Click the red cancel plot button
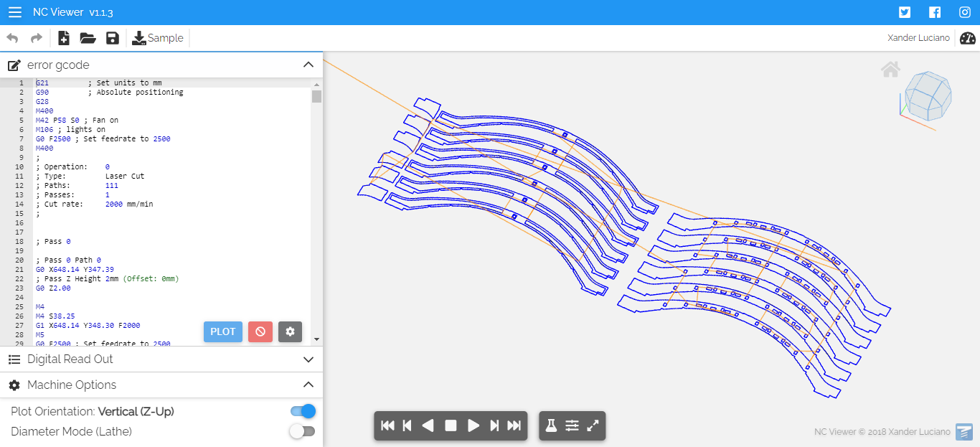Viewport: 980px width, 447px height. pyautogui.click(x=260, y=331)
